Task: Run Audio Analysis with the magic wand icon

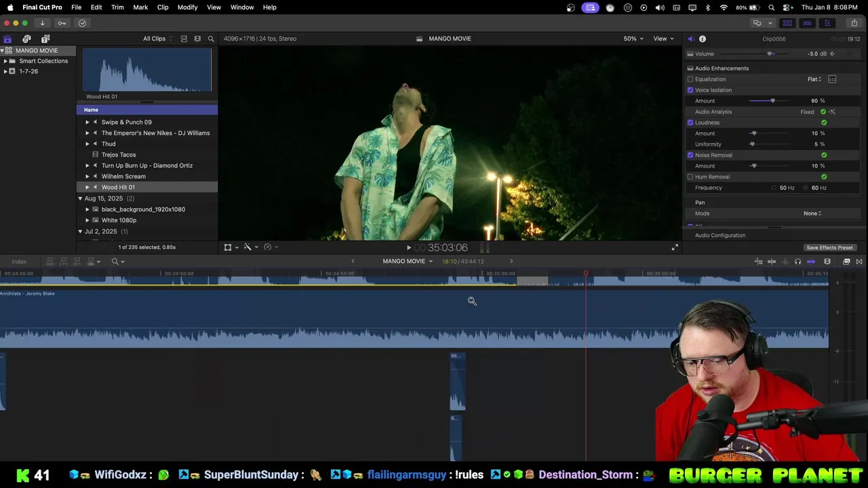Action: coord(832,112)
